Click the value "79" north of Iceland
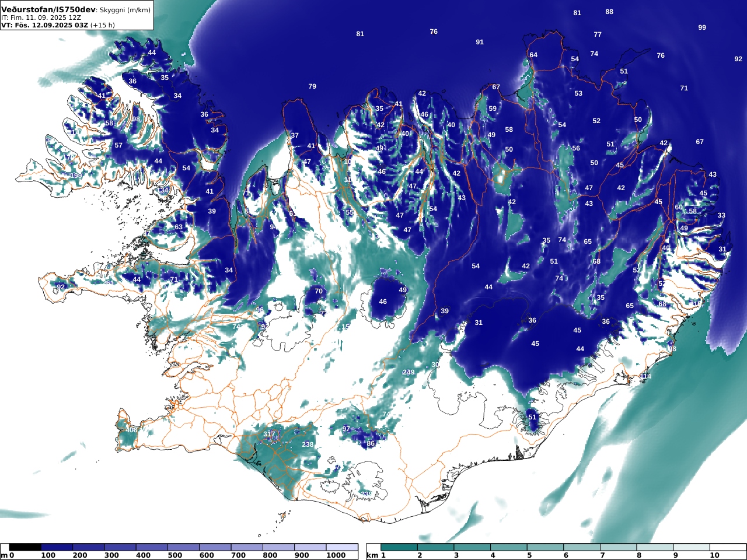The image size is (747, 560). (x=312, y=86)
